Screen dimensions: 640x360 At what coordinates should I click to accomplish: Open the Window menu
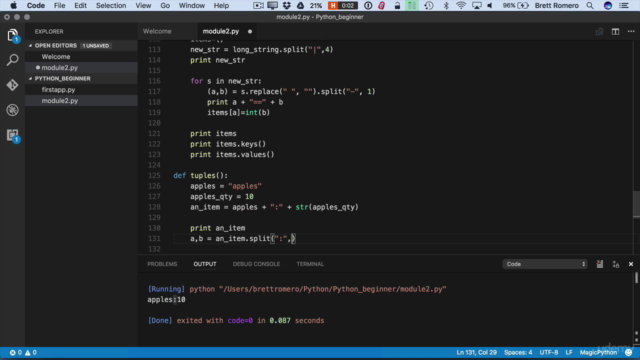[x=191, y=5]
